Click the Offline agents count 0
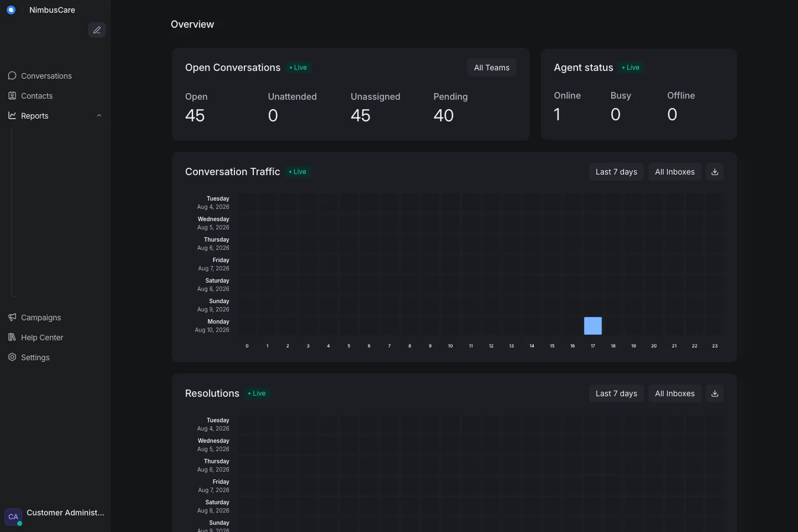The height and width of the screenshot is (532, 798). pyautogui.click(x=672, y=114)
